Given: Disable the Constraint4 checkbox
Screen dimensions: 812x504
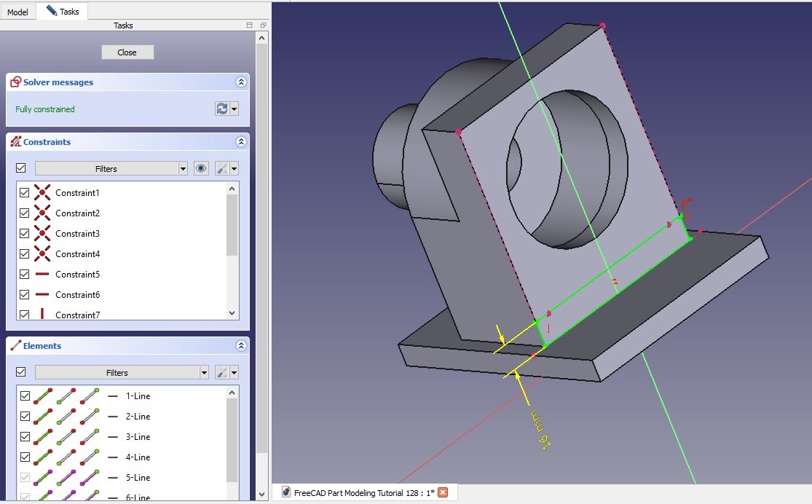Looking at the screenshot, I should 25,254.
